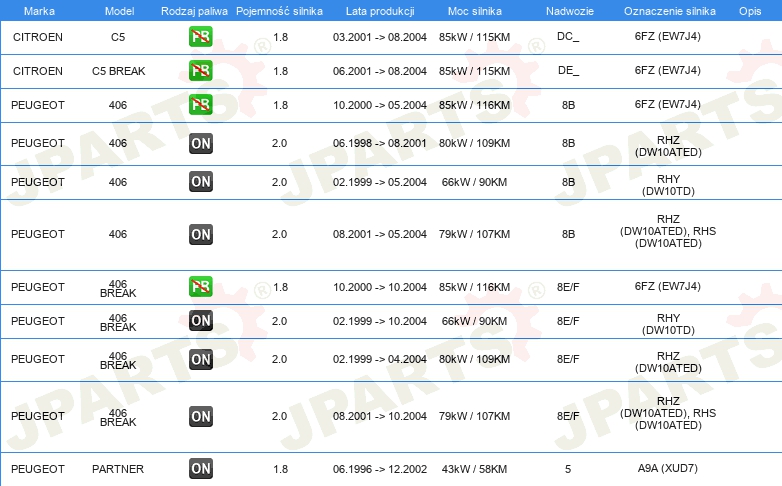Click production dates 06.1998 -> 08.2001

[x=380, y=143]
